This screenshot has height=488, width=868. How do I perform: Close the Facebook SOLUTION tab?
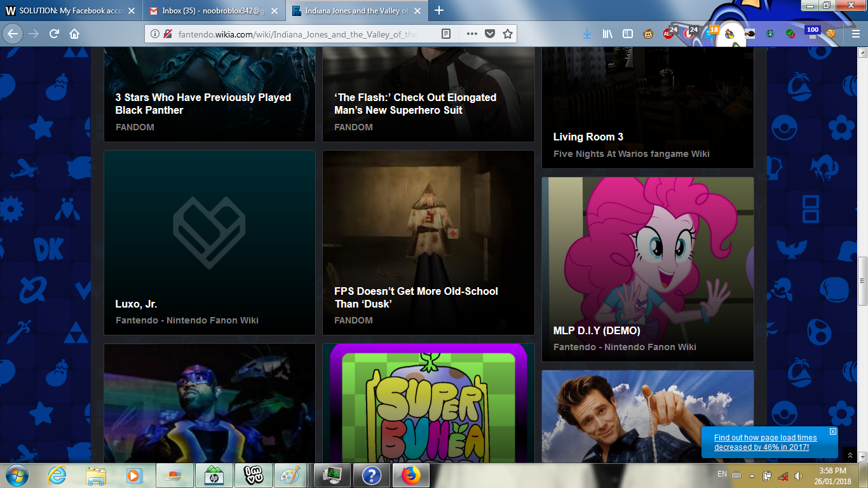point(131,11)
